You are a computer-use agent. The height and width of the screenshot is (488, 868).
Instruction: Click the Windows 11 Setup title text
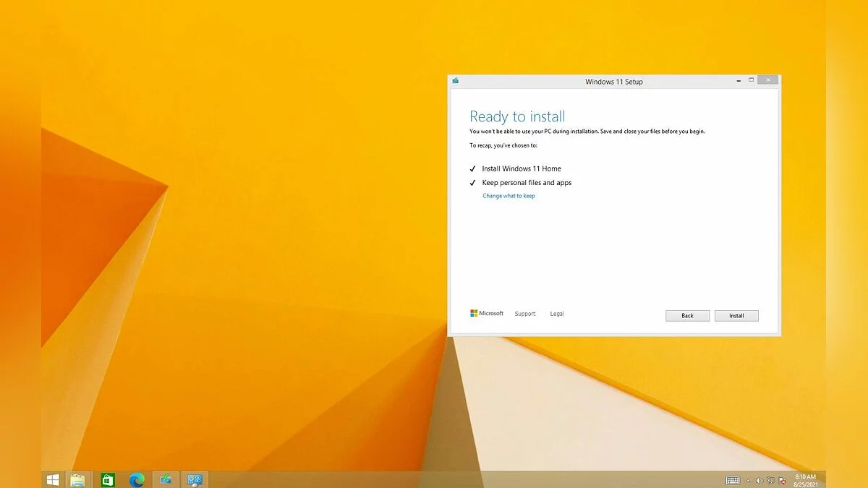pos(614,82)
